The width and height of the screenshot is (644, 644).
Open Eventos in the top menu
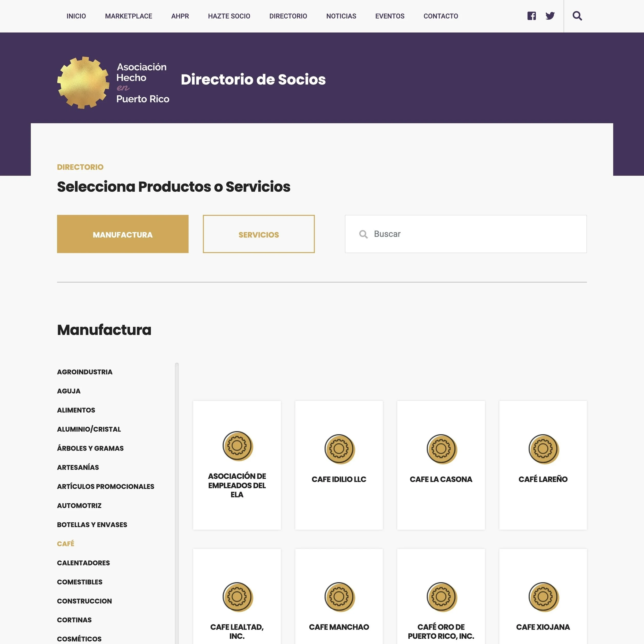390,16
